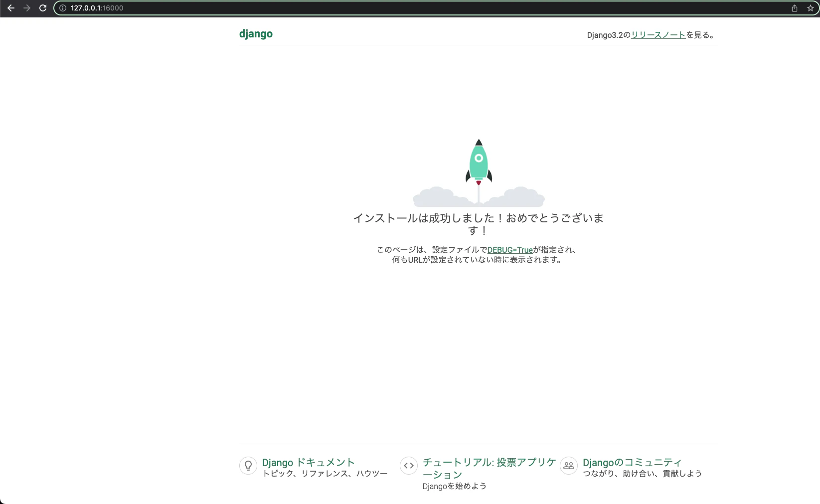Click the green django logo
This screenshot has width=820, height=504.
[256, 34]
